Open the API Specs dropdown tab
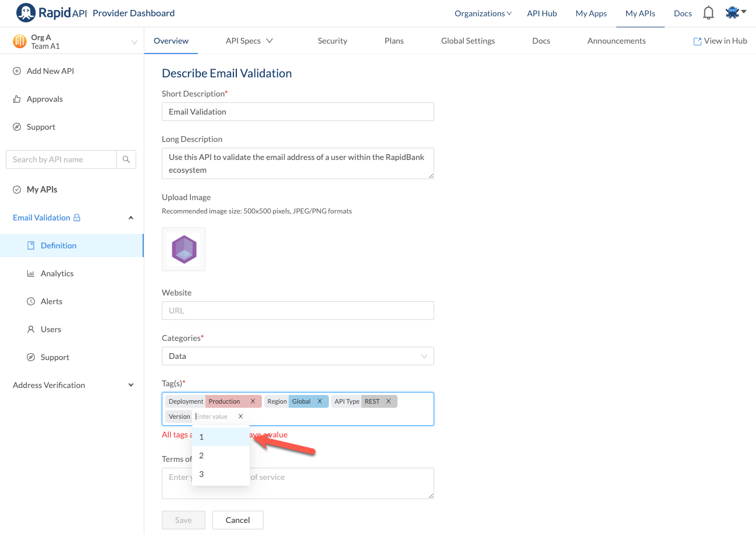 249,41
